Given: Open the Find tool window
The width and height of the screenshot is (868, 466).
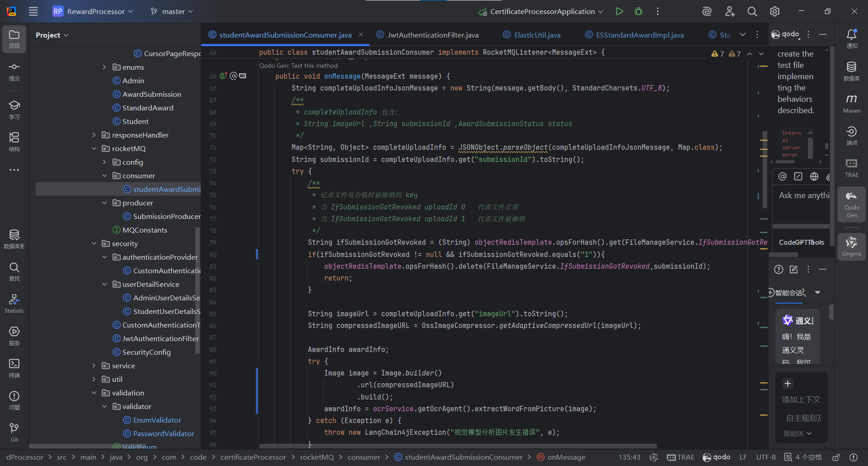Looking at the screenshot, I should (x=14, y=271).
